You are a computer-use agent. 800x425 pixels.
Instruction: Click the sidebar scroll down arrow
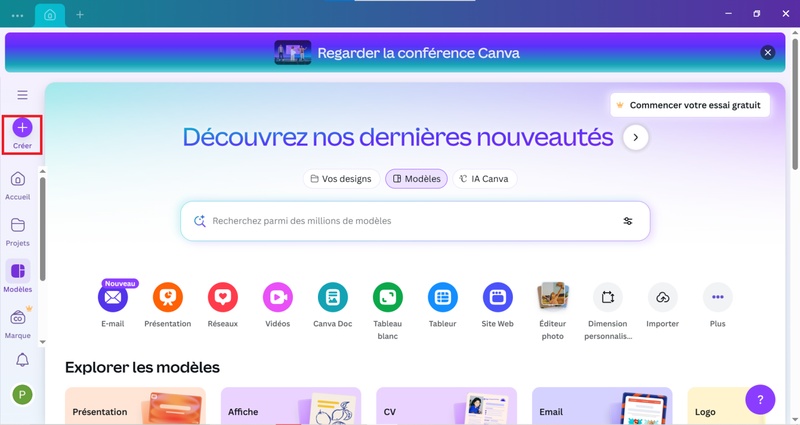click(x=42, y=342)
